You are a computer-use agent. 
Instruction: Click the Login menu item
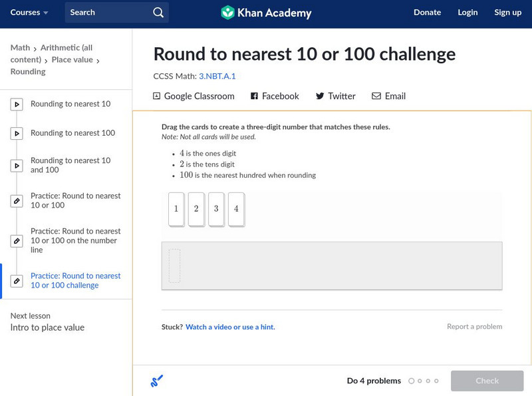pyautogui.click(x=467, y=13)
